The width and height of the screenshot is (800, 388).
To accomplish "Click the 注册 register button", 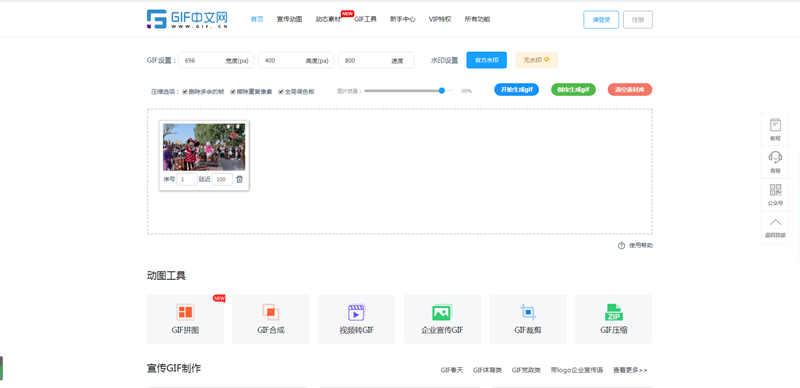I will [638, 19].
